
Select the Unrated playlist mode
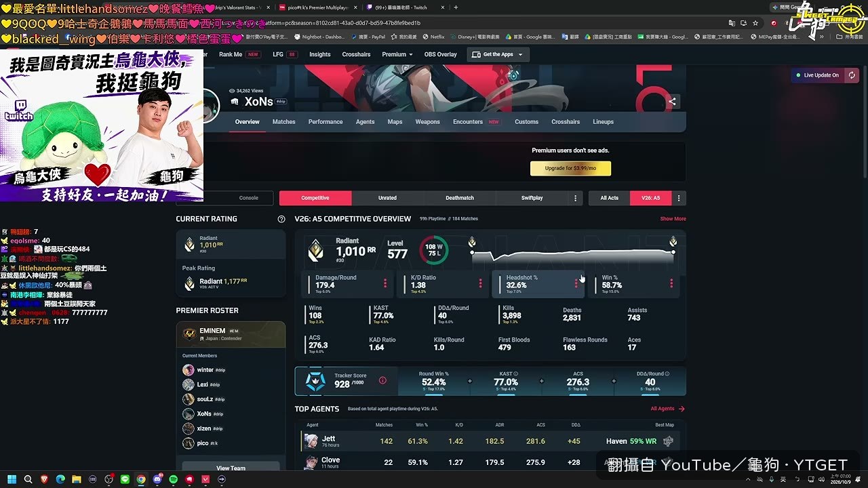pyautogui.click(x=387, y=198)
